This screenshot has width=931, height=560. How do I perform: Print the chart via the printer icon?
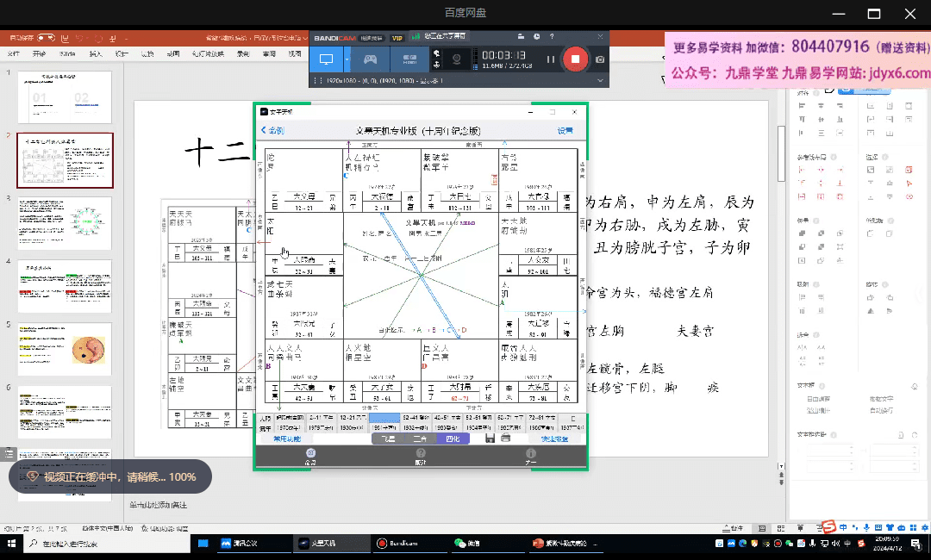point(505,439)
